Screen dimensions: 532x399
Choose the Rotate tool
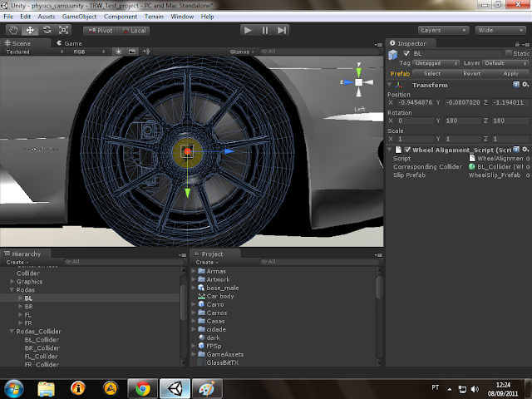click(x=47, y=30)
